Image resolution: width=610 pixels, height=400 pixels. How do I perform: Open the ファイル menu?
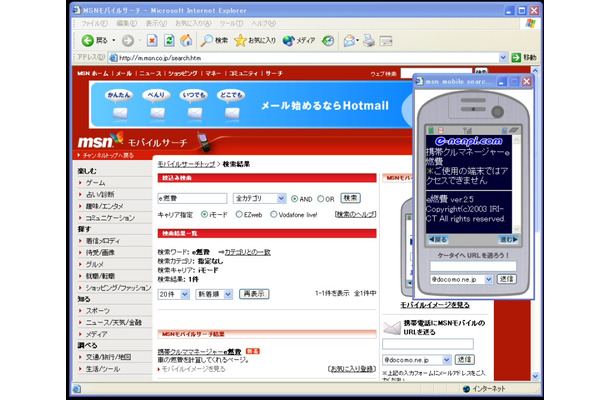[94, 23]
